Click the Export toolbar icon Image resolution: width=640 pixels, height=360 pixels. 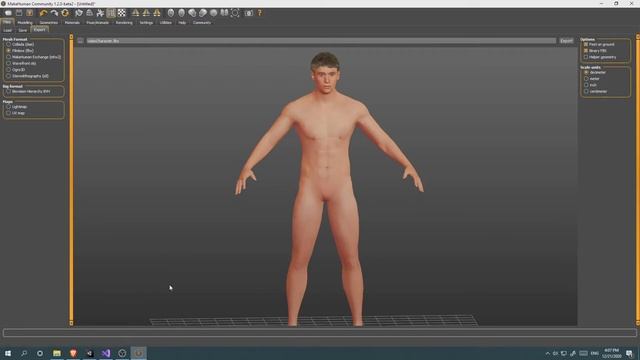pos(29,13)
